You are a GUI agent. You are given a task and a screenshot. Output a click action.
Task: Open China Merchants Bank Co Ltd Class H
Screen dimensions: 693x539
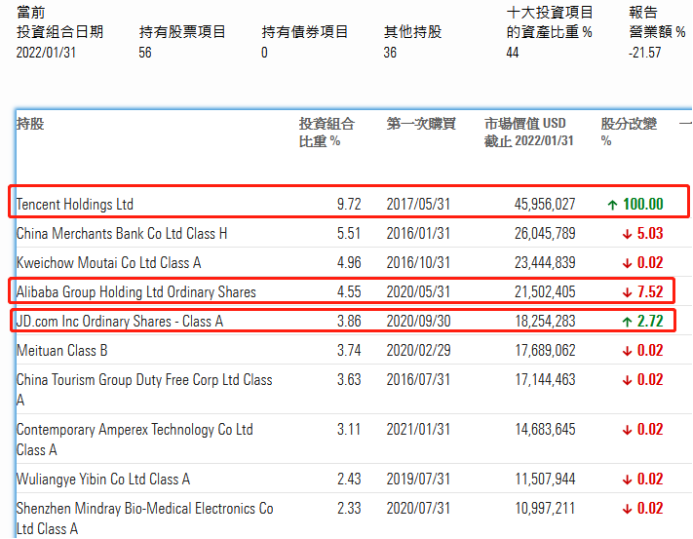pos(122,234)
